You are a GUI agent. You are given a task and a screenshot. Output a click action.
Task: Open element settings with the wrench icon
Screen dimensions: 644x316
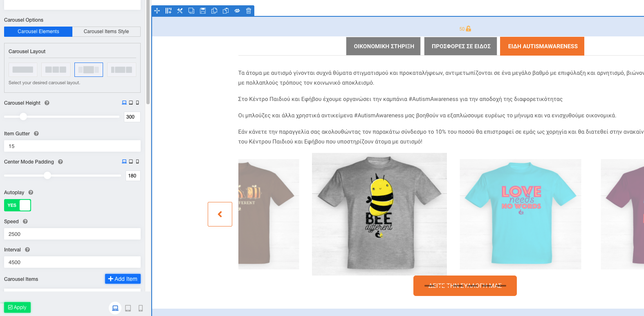[180, 11]
